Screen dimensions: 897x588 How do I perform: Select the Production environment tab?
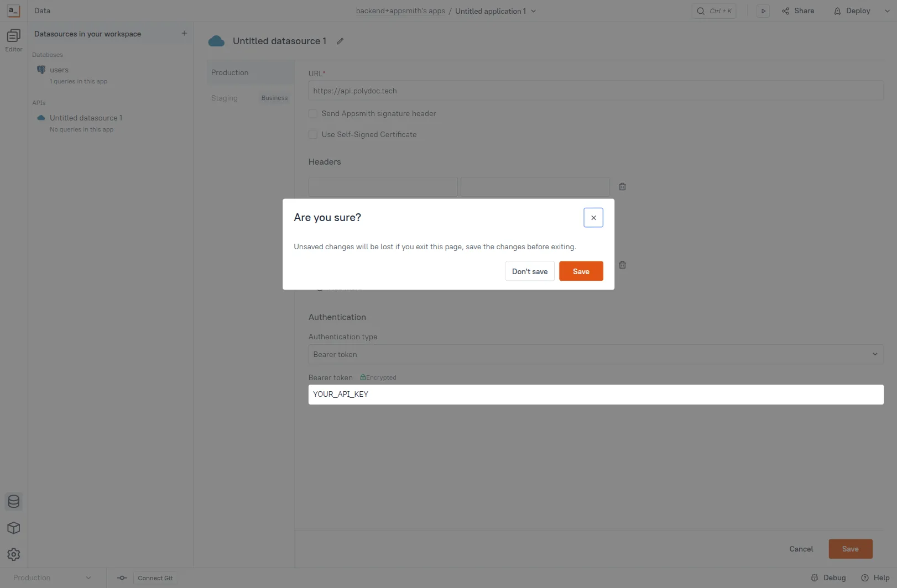pos(251,72)
